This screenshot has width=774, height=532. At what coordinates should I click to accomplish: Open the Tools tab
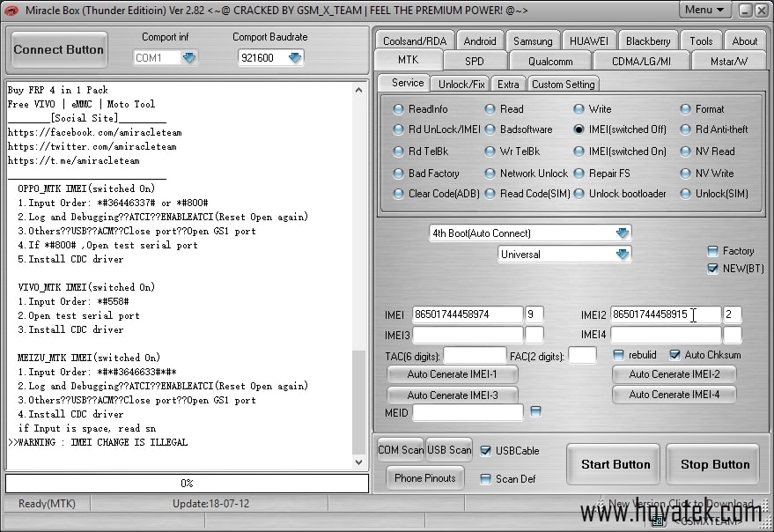pyautogui.click(x=701, y=41)
